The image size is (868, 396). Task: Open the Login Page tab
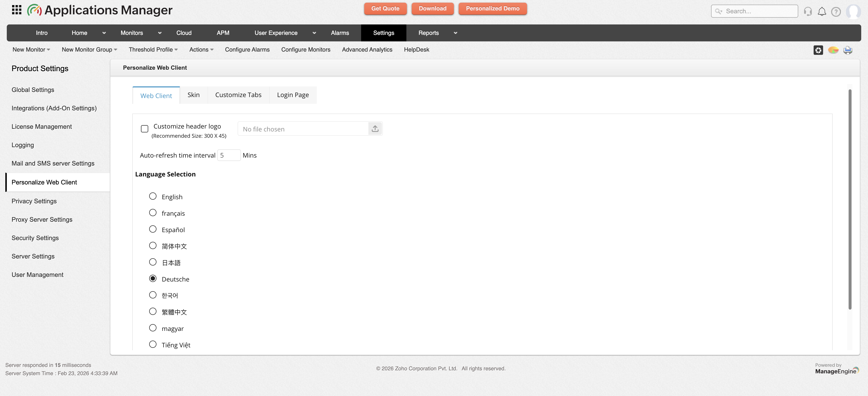click(x=293, y=95)
